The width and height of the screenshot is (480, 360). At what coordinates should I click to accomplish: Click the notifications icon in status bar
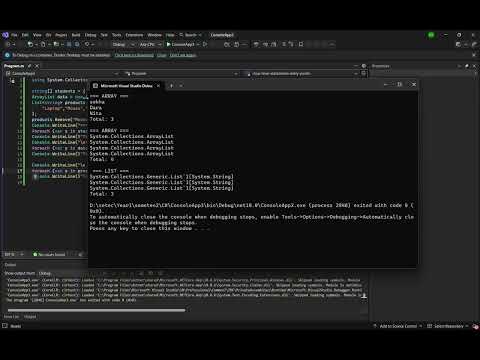475,326
